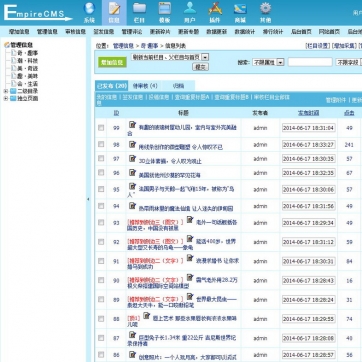Screen dimensions: 362x362
Task: Click the ID column header link
Action: pyautogui.click(x=116, y=113)
